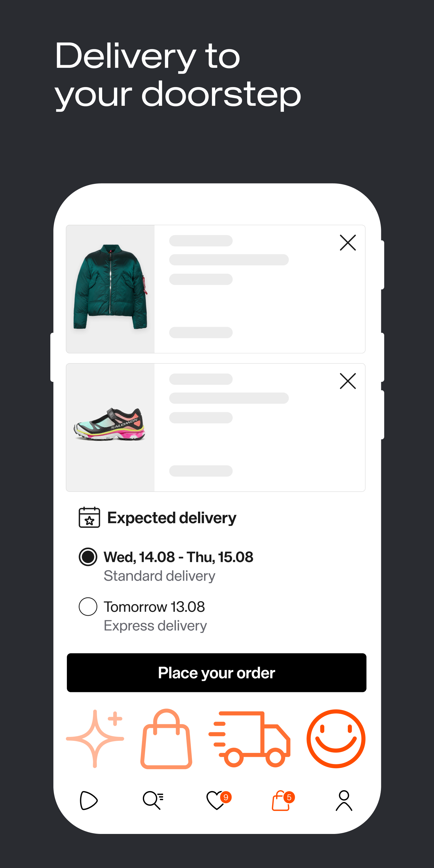The image size is (434, 868).
Task: Select Standard delivery Wed 14.08 option
Action: [x=88, y=557]
